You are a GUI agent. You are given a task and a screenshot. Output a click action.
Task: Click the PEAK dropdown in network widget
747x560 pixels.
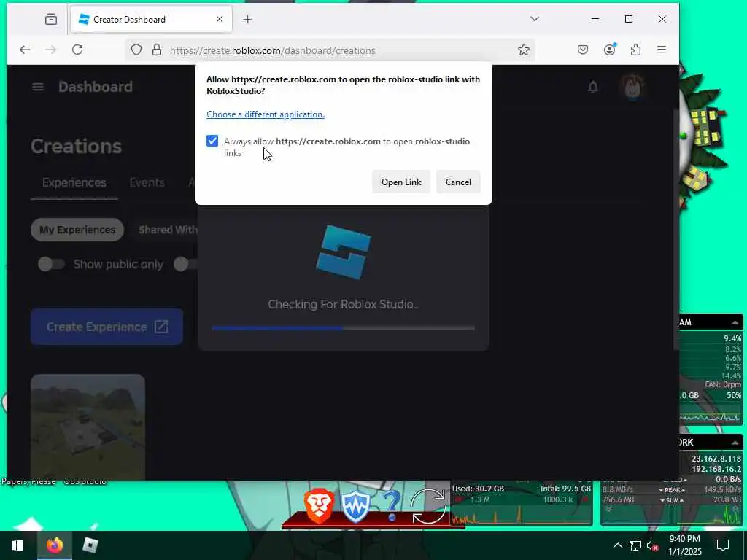click(x=672, y=490)
